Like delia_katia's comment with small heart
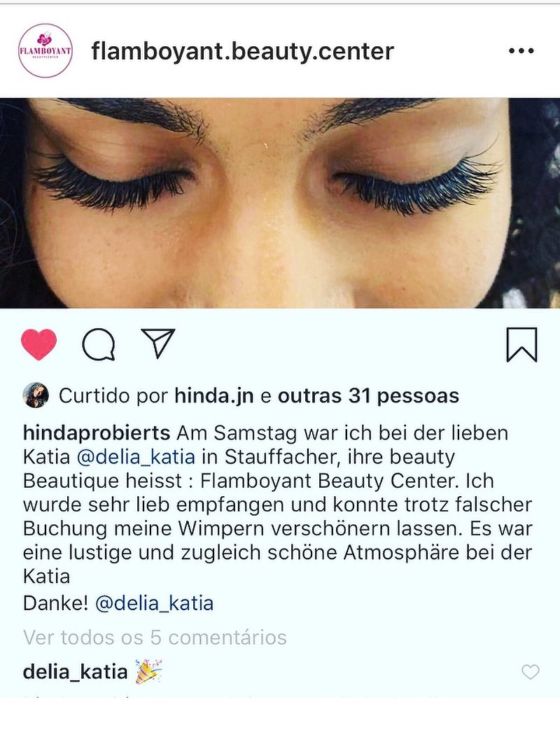 (x=531, y=672)
